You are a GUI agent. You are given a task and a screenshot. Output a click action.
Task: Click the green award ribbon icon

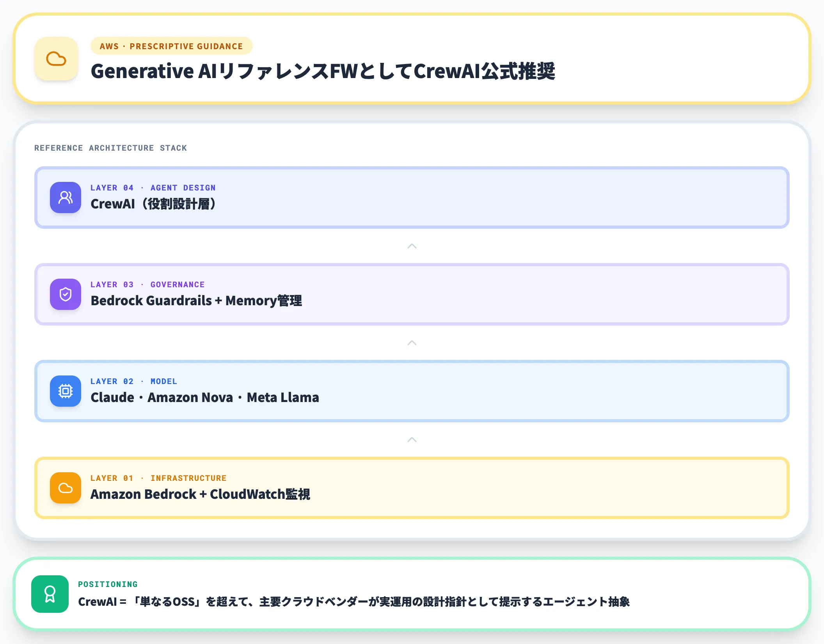(50, 594)
